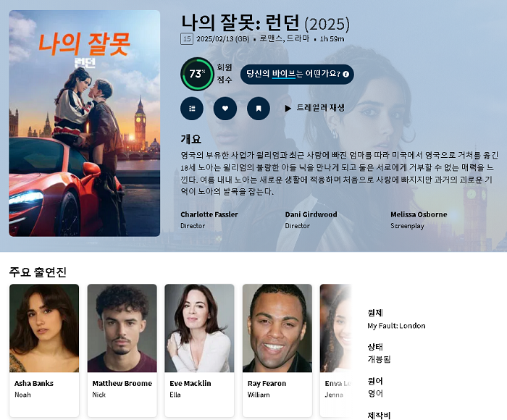This screenshot has height=420, width=507.
Task: Play the trailer with 트레일러 재생
Action: pos(314,108)
